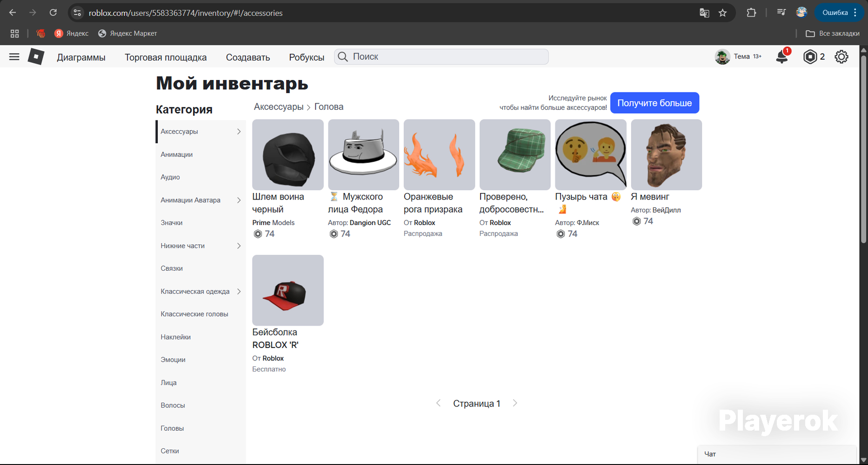Reload the page
868x465 pixels.
(x=53, y=13)
